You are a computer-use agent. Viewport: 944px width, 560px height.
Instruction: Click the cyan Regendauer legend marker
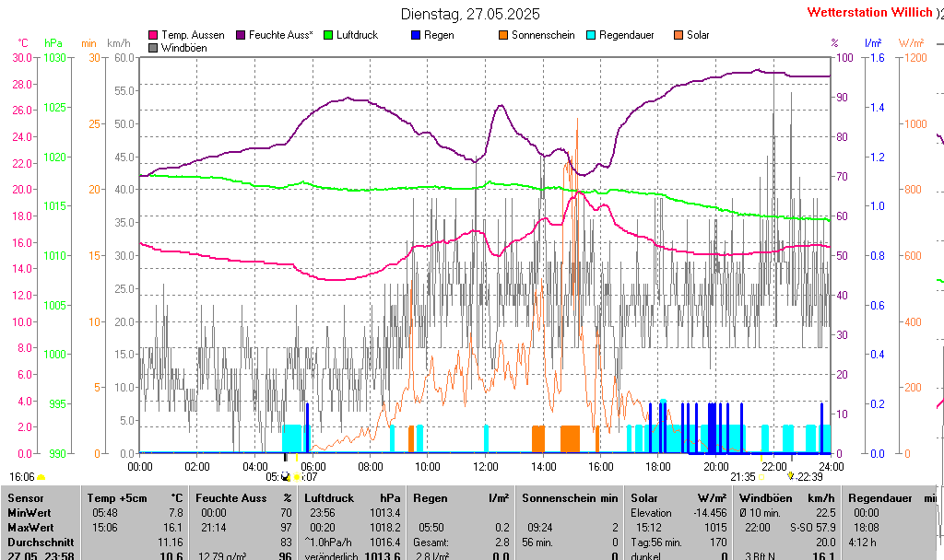[591, 35]
